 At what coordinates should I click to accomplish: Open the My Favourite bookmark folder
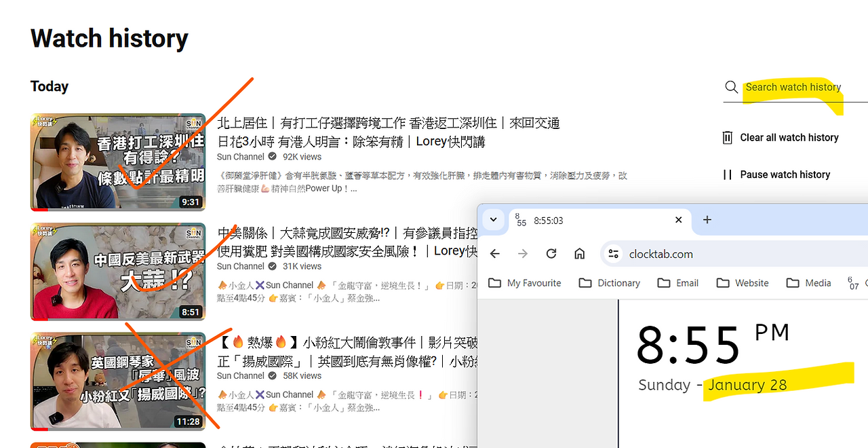pyautogui.click(x=525, y=283)
